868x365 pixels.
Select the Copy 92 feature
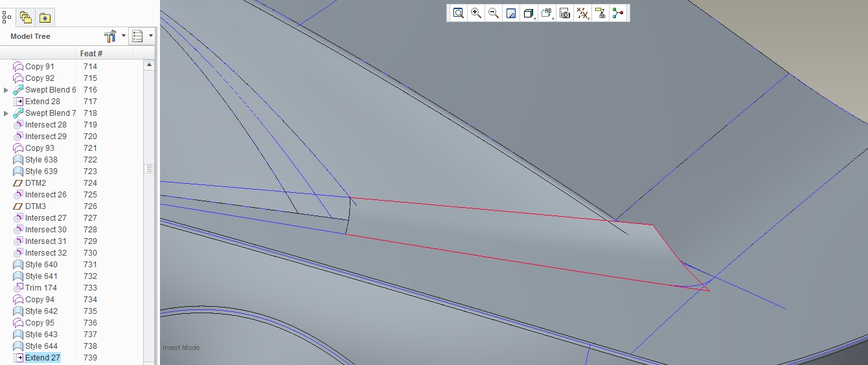pos(40,78)
